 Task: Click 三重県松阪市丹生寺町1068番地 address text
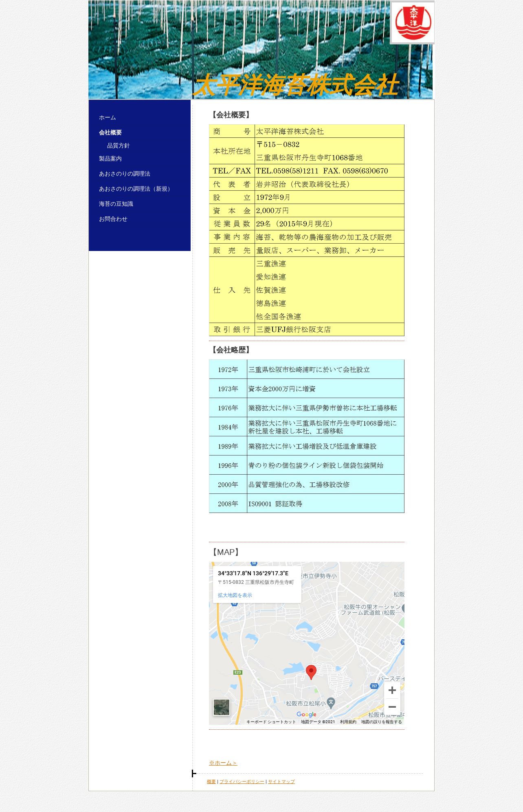(310, 158)
